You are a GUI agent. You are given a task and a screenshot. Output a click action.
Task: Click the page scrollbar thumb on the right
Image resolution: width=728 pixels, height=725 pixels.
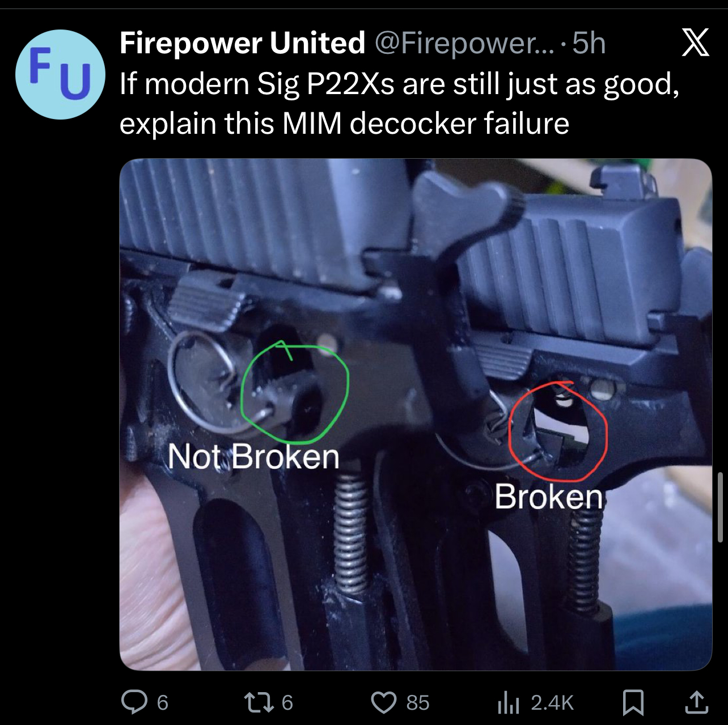point(720,507)
